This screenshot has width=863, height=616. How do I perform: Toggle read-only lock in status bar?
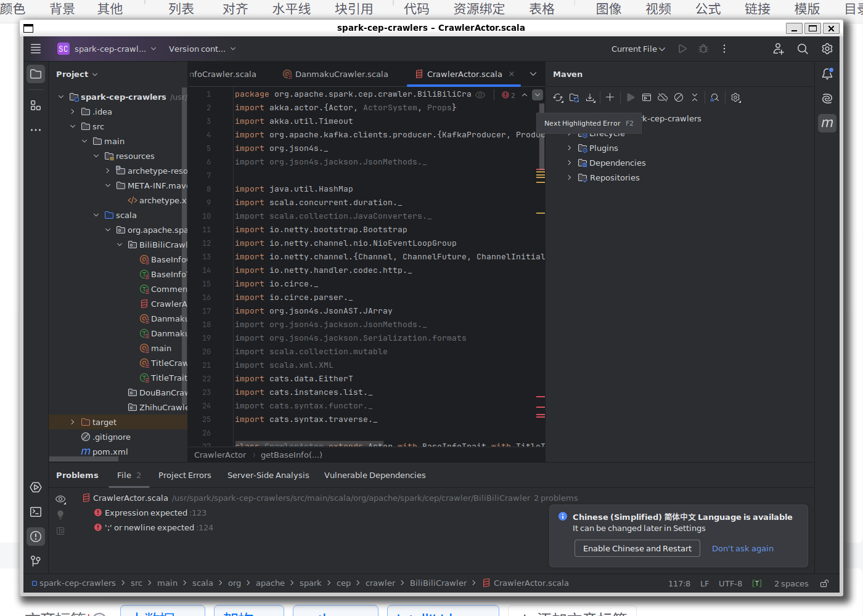tap(824, 583)
